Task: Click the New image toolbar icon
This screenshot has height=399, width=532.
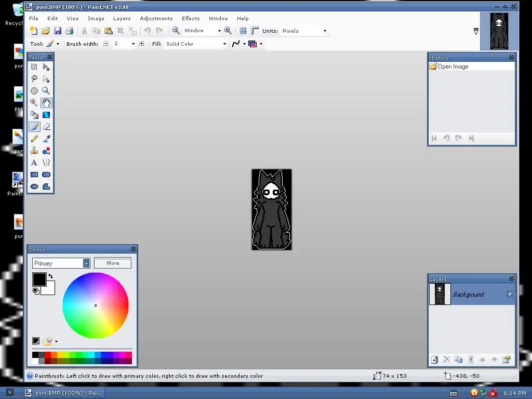Action: coord(34,31)
